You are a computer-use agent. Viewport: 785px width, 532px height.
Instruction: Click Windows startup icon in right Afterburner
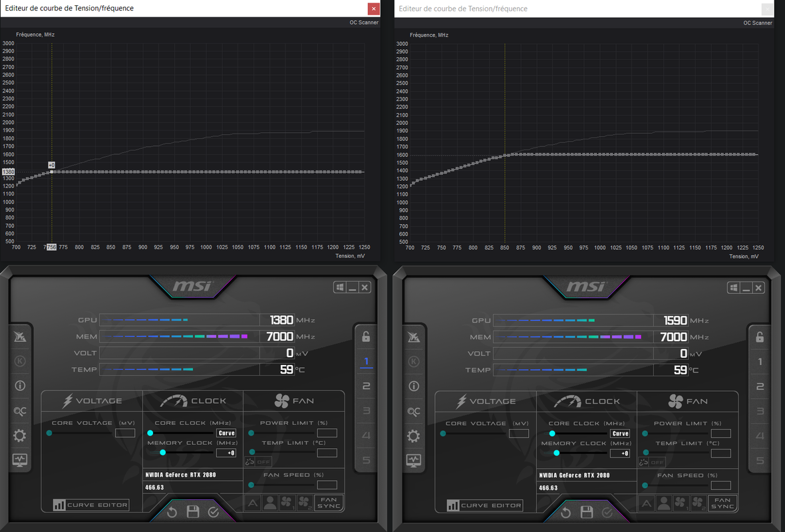click(734, 288)
